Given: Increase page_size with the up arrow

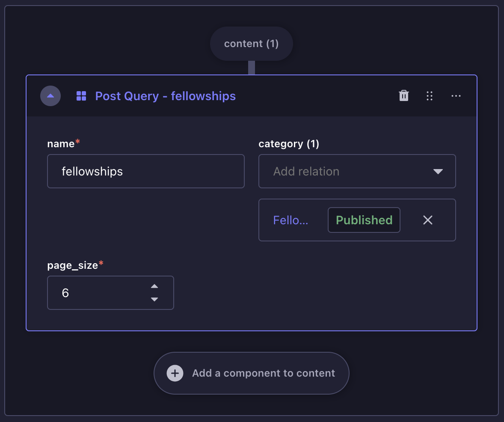Looking at the screenshot, I should [x=155, y=286].
